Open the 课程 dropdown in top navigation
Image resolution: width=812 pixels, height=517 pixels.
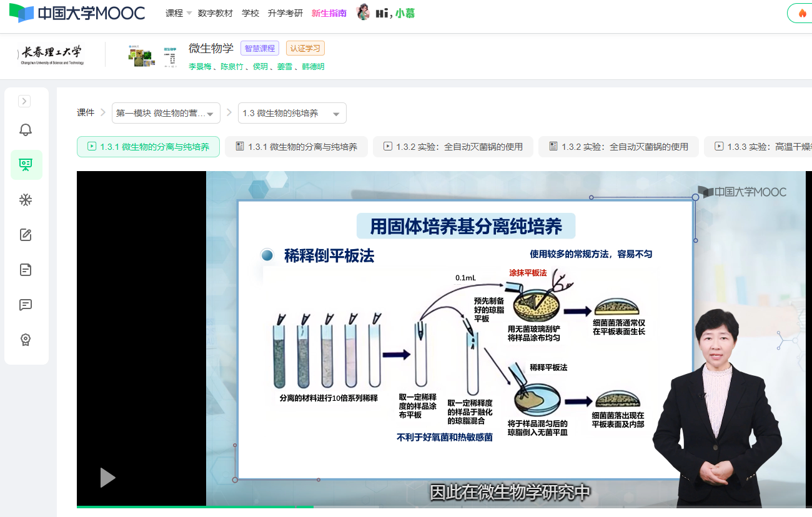pyautogui.click(x=179, y=13)
